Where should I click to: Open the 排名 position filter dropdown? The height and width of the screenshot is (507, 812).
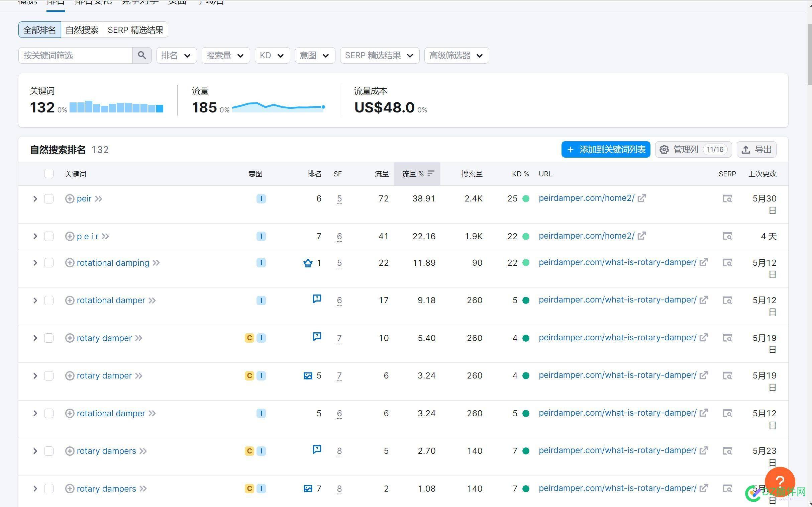pos(176,55)
